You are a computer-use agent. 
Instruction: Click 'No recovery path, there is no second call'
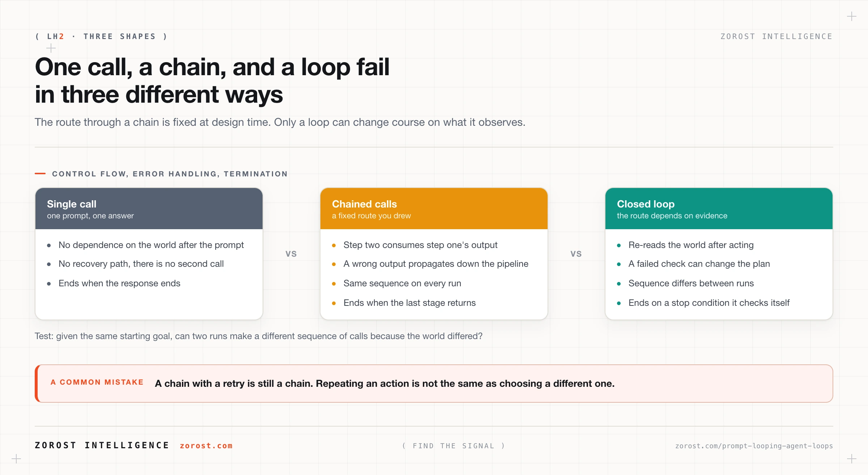[x=141, y=264]
